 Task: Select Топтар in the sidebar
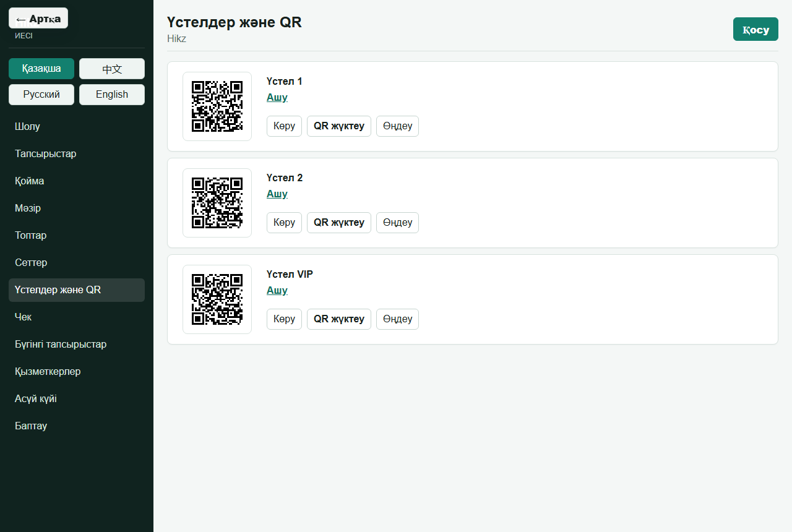pyautogui.click(x=77, y=236)
